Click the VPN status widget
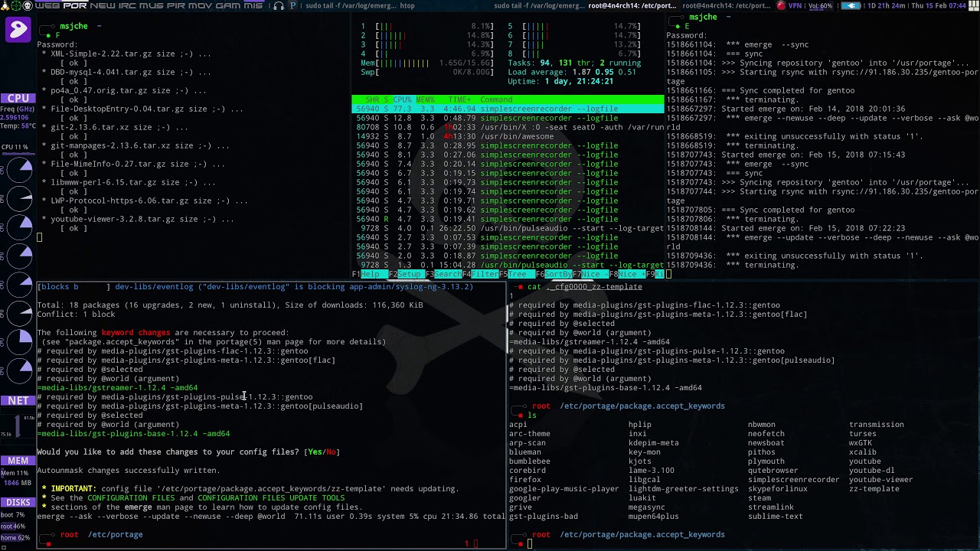The width and height of the screenshot is (980, 551). [795, 5]
